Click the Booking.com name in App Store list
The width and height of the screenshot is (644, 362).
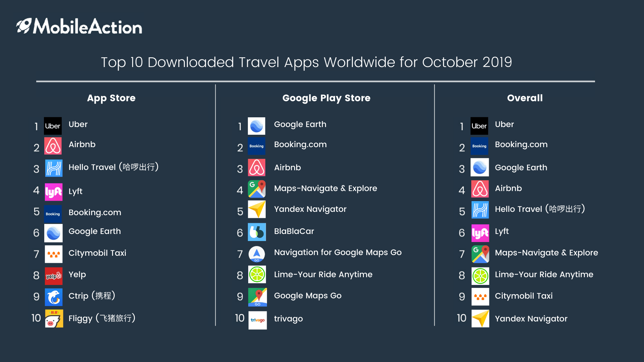coord(95,213)
